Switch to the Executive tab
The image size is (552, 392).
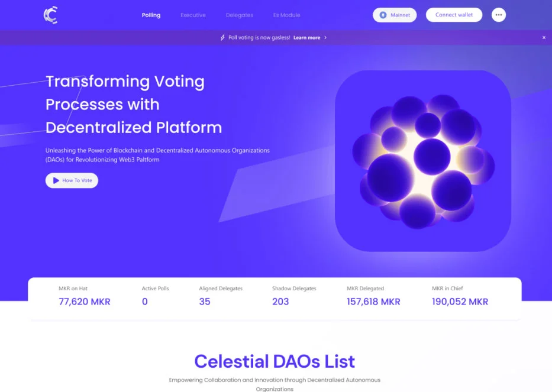click(193, 15)
